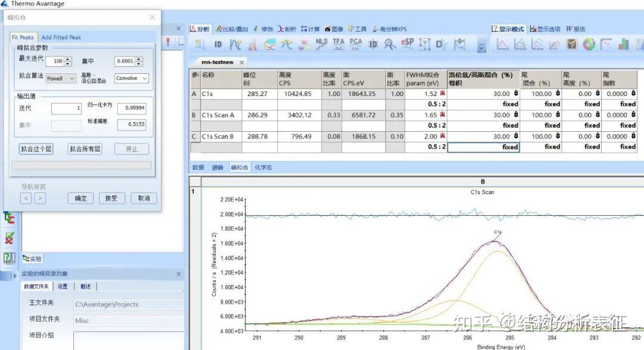Toggle the L/G mix lock for the C1s Scan A row
Viewport: 644px width, 350px height.
(x=516, y=114)
